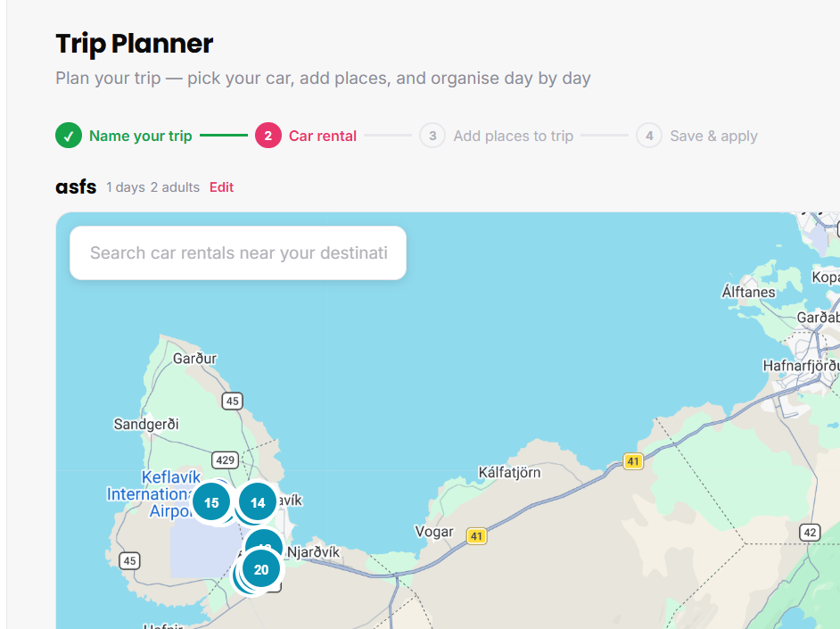Image resolution: width=840 pixels, height=629 pixels.
Task: Click the "15" car rental cluster marker
Action: (211, 502)
